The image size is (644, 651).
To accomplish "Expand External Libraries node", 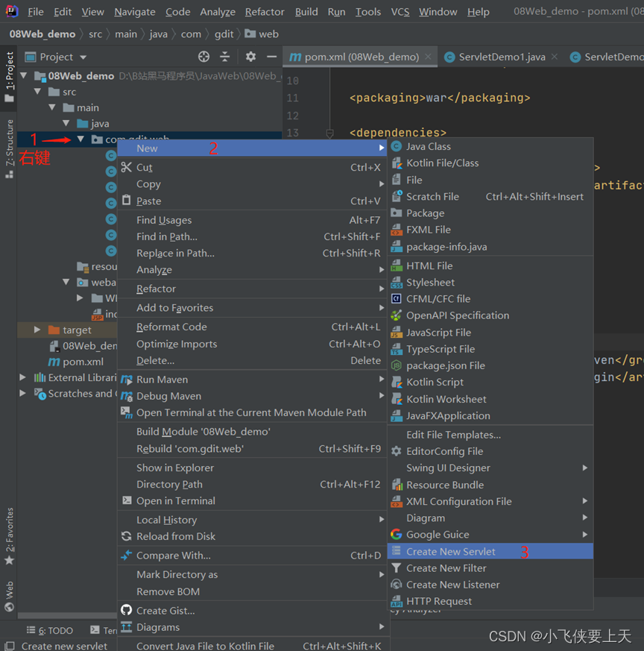I will (x=24, y=377).
